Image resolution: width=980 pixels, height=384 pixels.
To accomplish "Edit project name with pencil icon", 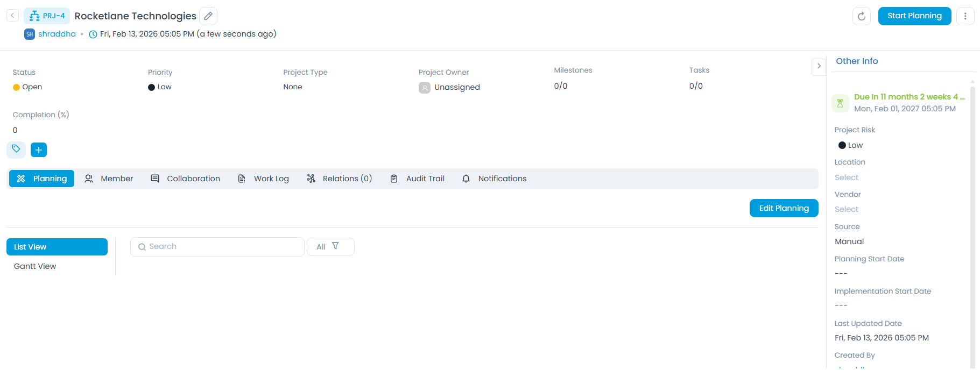I will [x=208, y=16].
